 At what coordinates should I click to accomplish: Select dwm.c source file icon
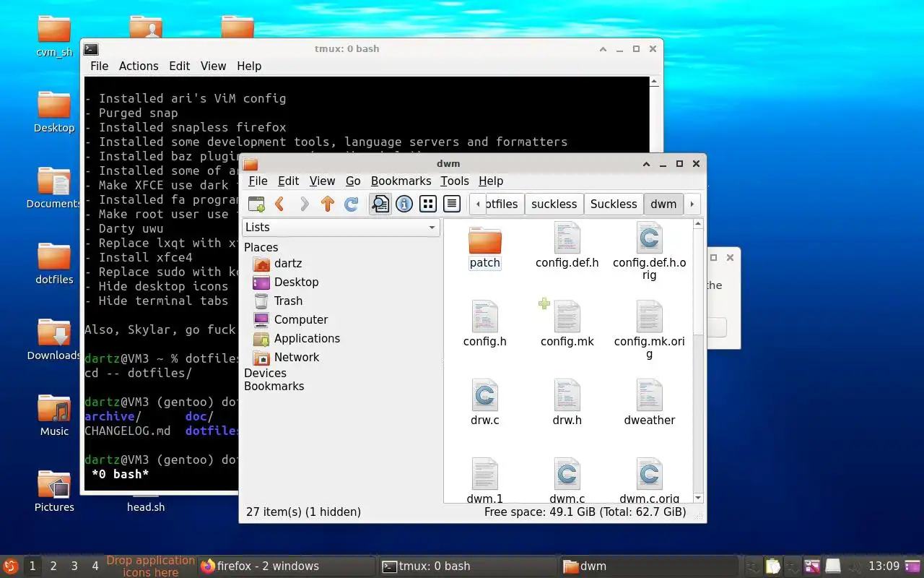(x=567, y=475)
